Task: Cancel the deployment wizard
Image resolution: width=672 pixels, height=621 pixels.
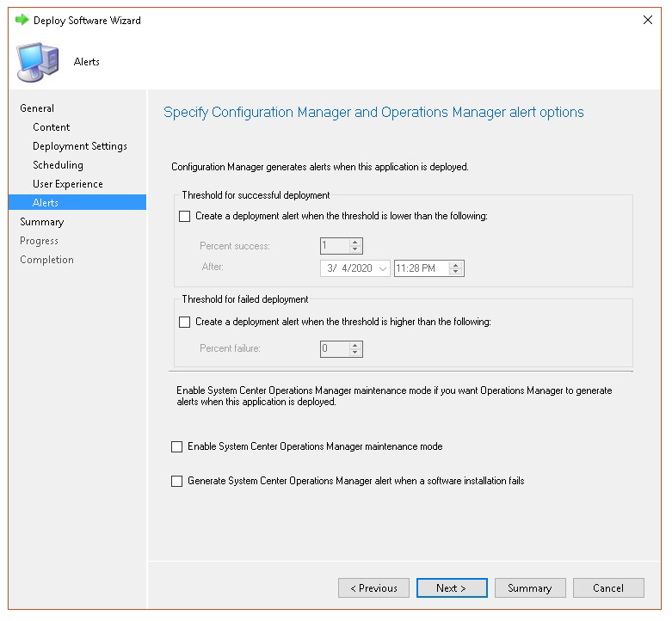Action: (x=608, y=588)
